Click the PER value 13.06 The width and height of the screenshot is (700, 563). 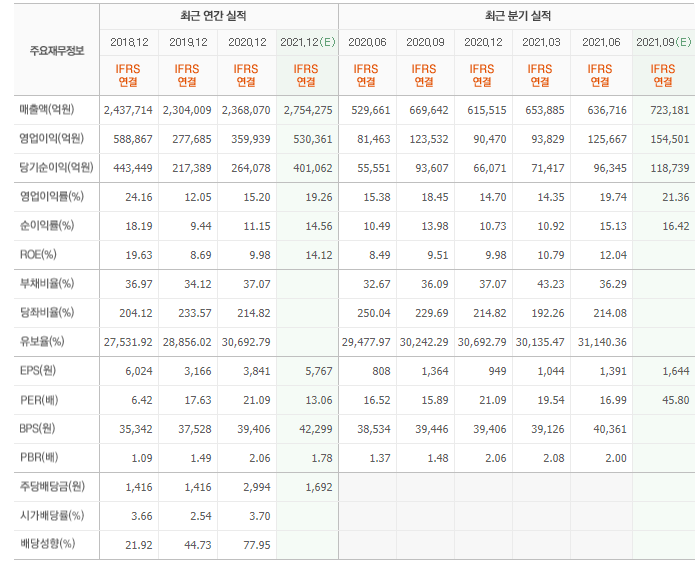point(319,400)
